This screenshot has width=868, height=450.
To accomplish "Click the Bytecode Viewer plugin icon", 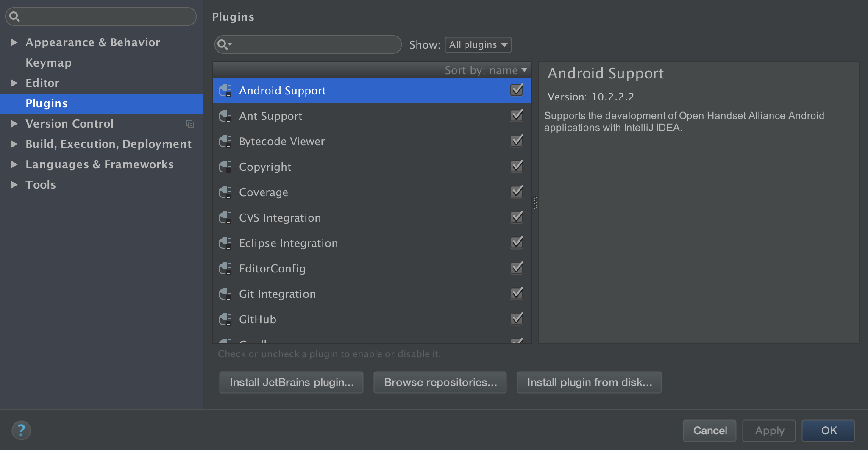I will (x=225, y=142).
